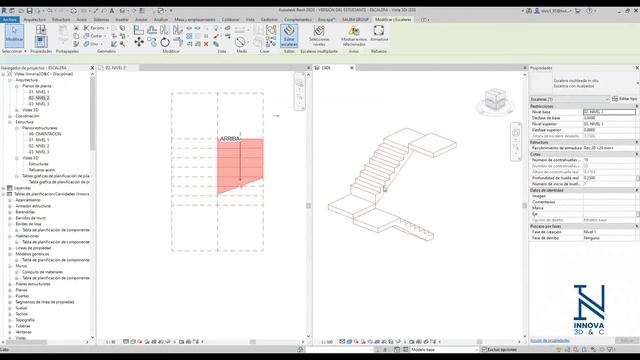This screenshot has width=640, height=360.
Task: Edit the Profundidad de huella real value
Action: [x=609, y=178]
